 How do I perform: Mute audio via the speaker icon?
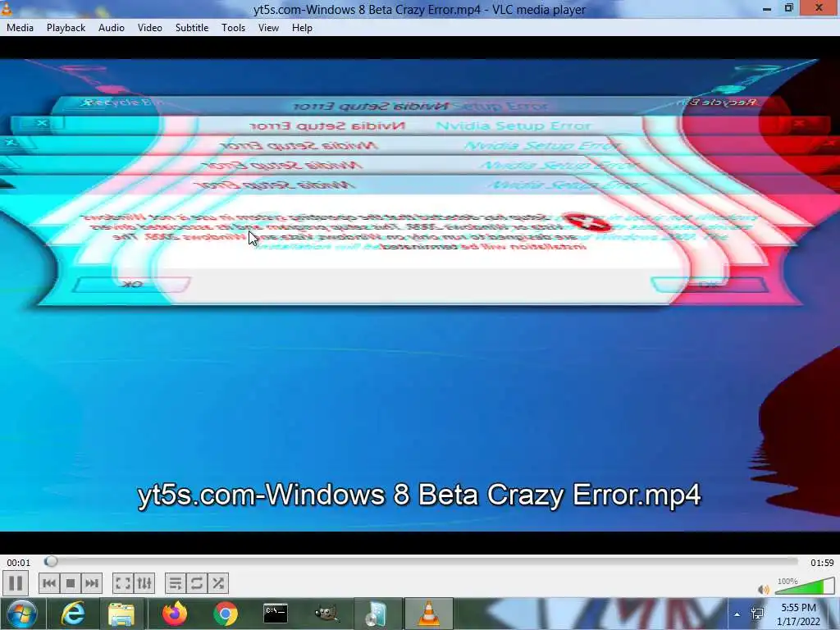coord(764,589)
